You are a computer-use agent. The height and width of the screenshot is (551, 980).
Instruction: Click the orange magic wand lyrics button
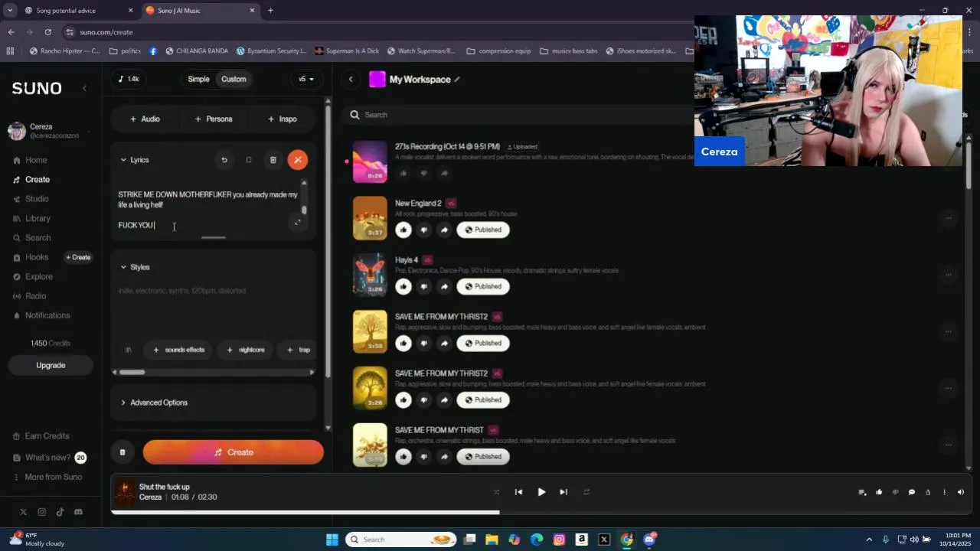pos(298,160)
